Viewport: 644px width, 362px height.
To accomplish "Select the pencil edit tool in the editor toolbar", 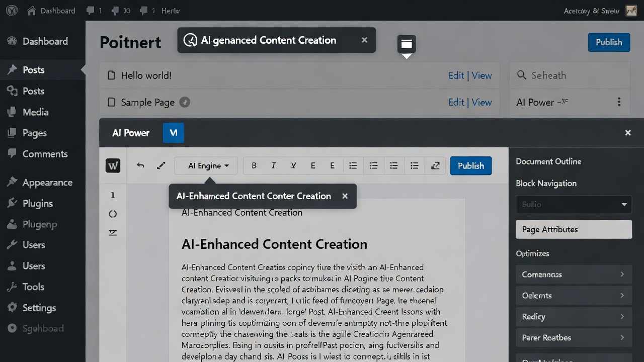I will pyautogui.click(x=161, y=165).
